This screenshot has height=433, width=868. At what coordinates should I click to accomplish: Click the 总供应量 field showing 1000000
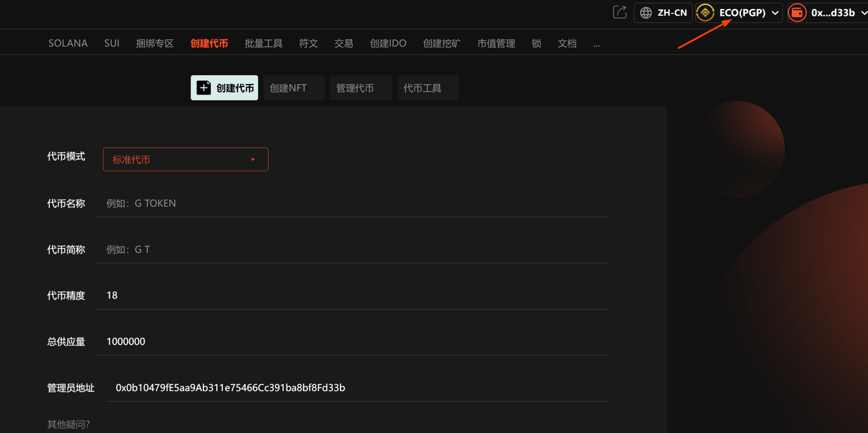pyautogui.click(x=353, y=341)
